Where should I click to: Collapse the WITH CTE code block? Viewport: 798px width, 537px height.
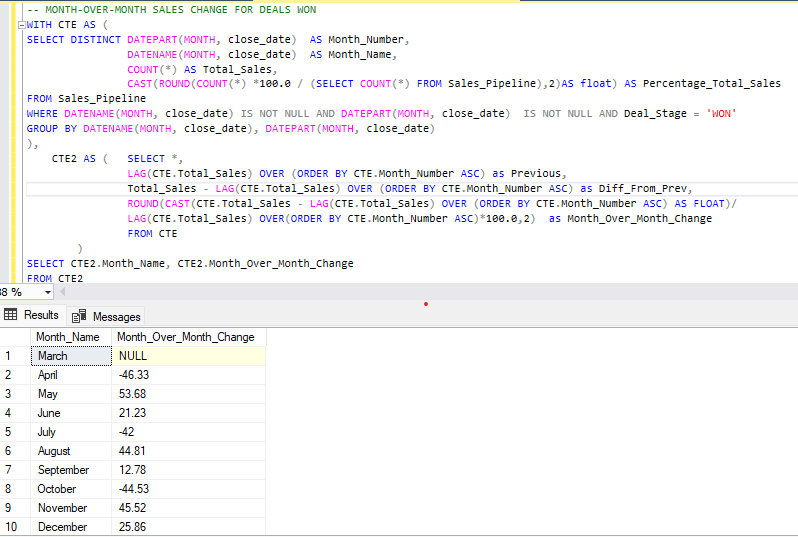point(21,25)
